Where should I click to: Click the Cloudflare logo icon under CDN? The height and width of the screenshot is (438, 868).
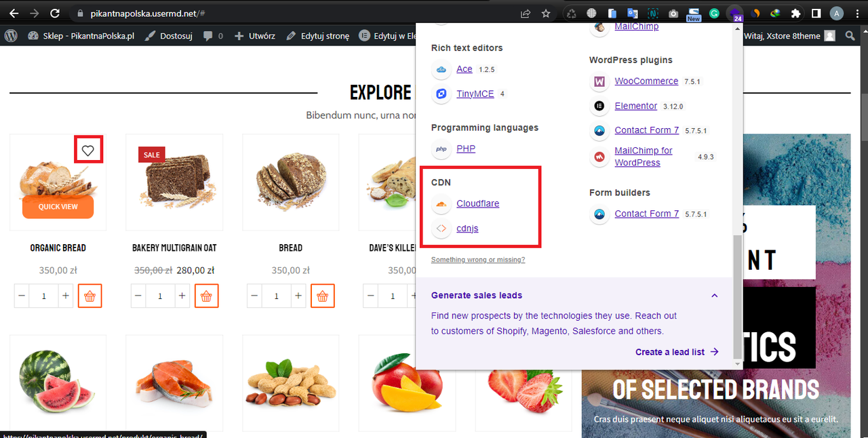click(x=441, y=204)
